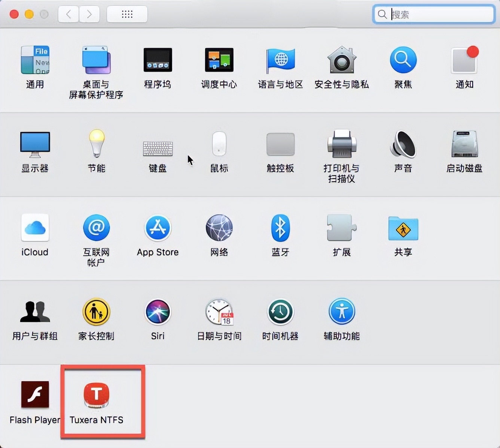This screenshot has width=500, height=448.
Task: Focus the 搜索 search field
Action: tap(434, 14)
